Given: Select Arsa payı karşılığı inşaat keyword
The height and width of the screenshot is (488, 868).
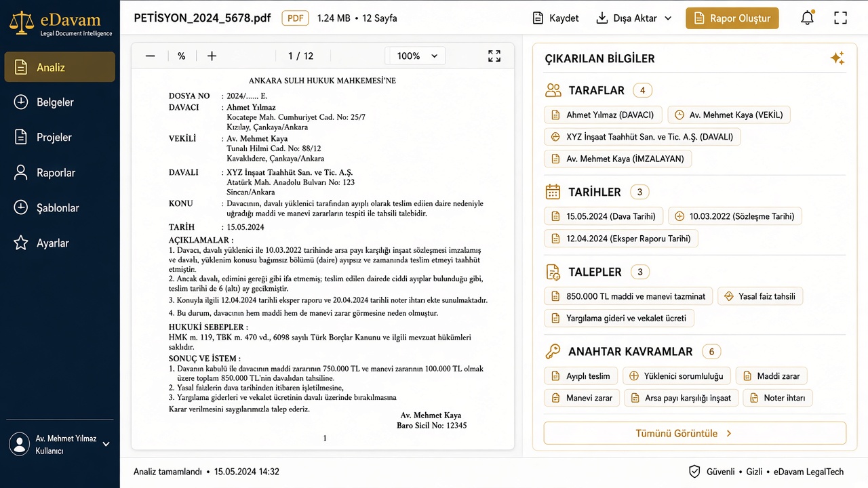Looking at the screenshot, I should click(x=682, y=398).
